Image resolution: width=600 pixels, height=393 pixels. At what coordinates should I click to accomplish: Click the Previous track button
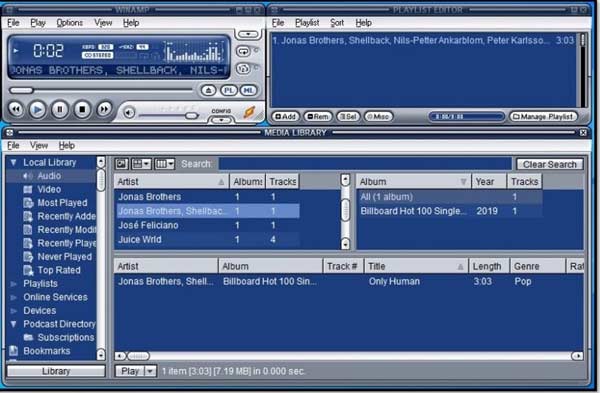coord(16,110)
